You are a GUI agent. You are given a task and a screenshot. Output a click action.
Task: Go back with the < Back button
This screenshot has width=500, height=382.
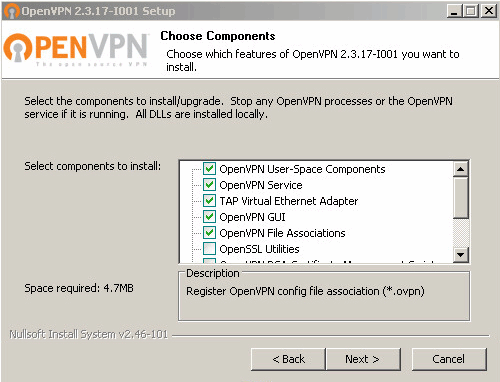pyautogui.click(x=288, y=359)
